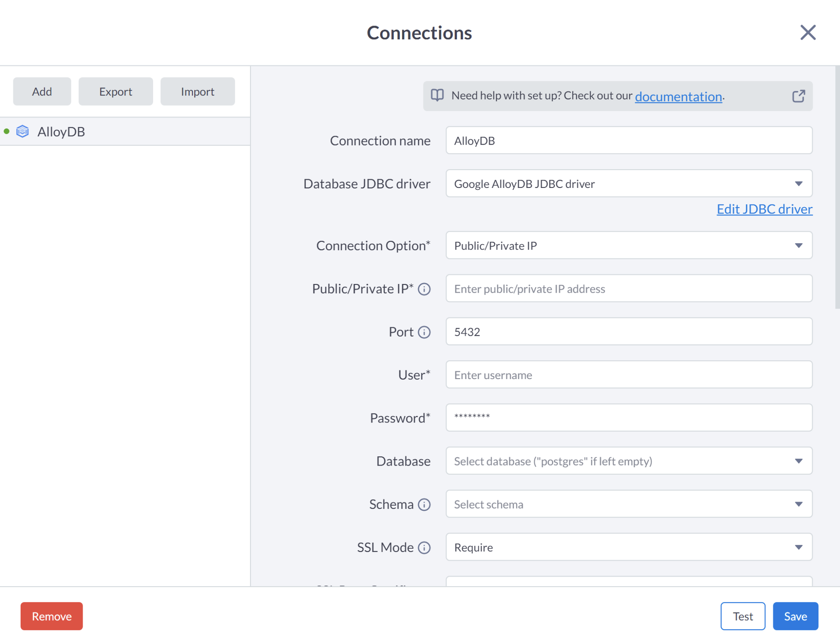Click the Import button

click(x=197, y=91)
